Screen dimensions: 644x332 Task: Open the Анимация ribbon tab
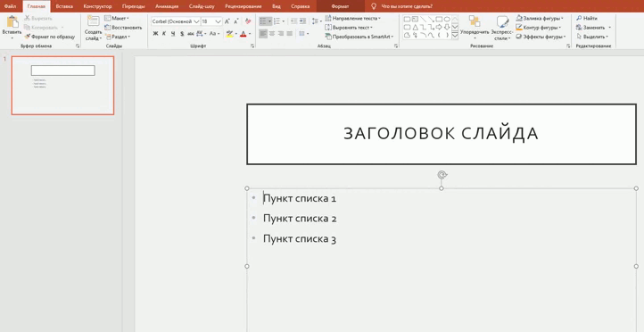(x=167, y=6)
